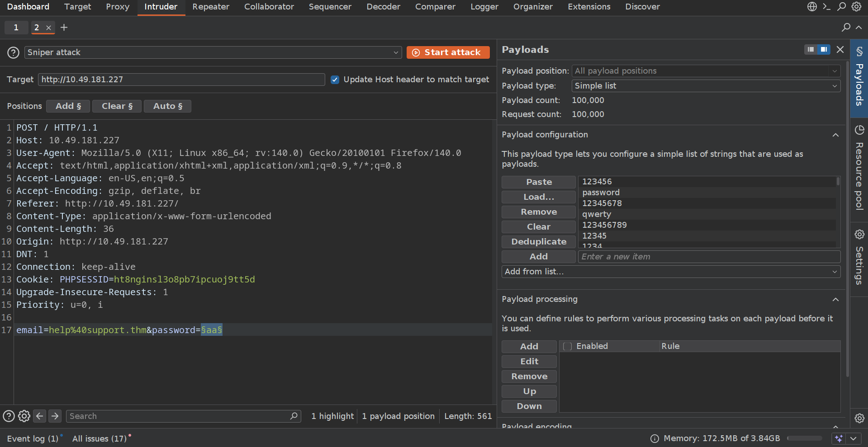Click Load... payload list button

click(538, 197)
